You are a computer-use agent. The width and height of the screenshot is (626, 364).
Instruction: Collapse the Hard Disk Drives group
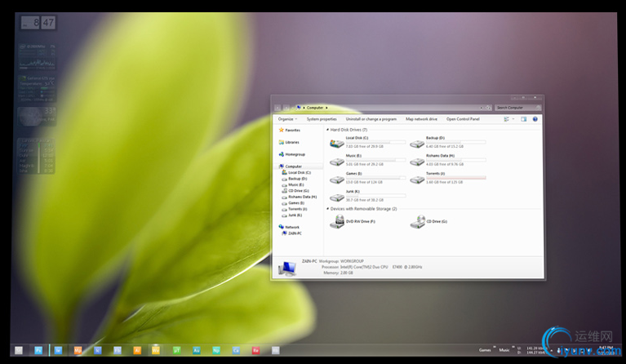point(327,130)
